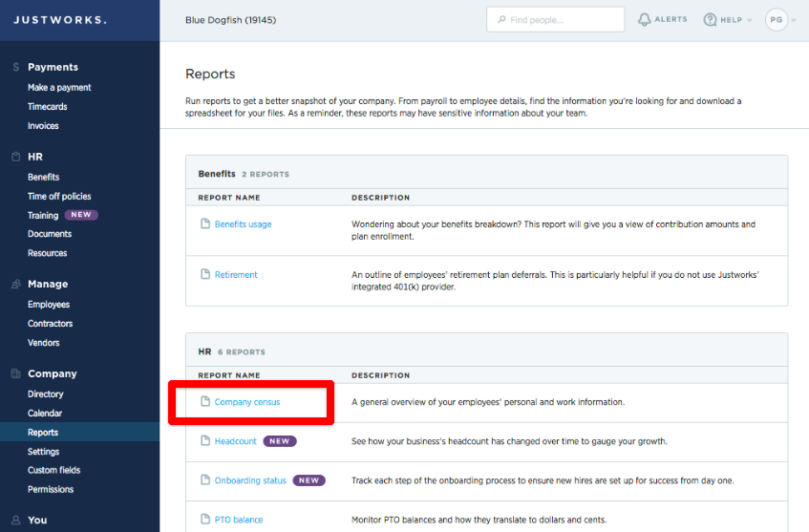The image size is (809, 532).
Task: Click the bell Alerts icon
Action: tap(645, 20)
